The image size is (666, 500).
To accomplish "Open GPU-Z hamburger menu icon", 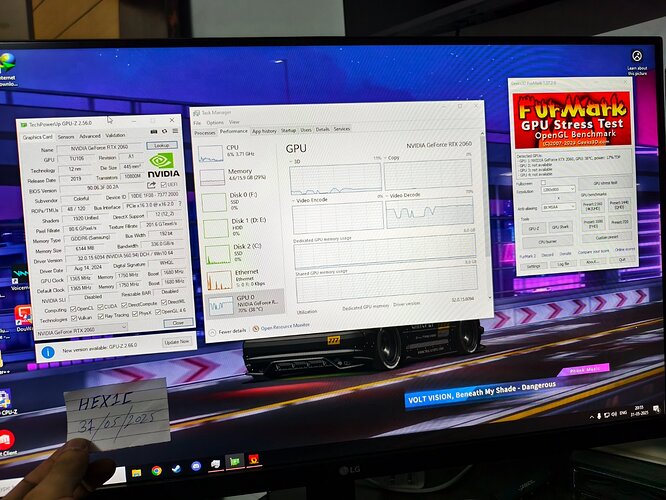I will [175, 131].
